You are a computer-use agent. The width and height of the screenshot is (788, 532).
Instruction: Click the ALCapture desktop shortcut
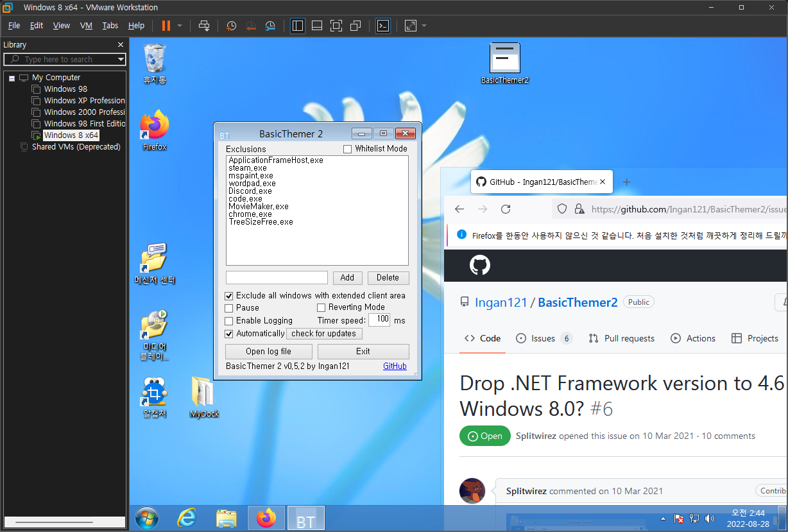point(155,398)
